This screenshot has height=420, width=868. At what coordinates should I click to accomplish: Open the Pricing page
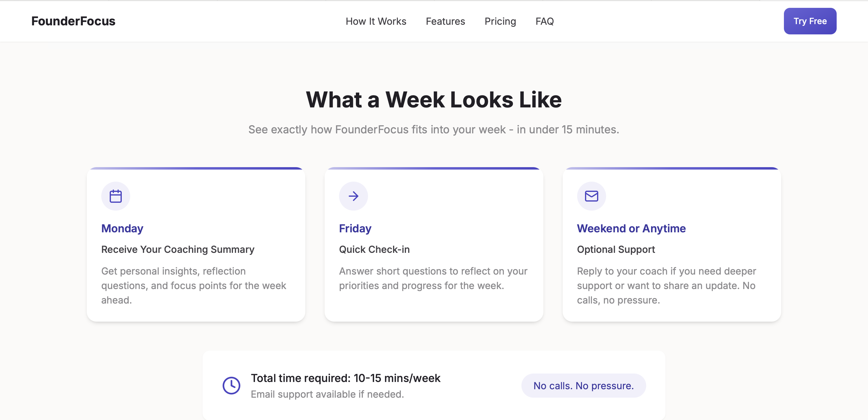500,21
